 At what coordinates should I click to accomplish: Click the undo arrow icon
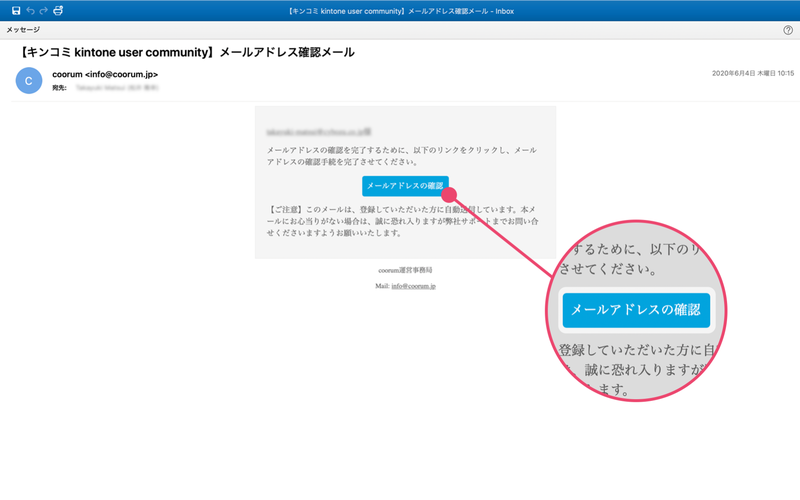click(30, 10)
